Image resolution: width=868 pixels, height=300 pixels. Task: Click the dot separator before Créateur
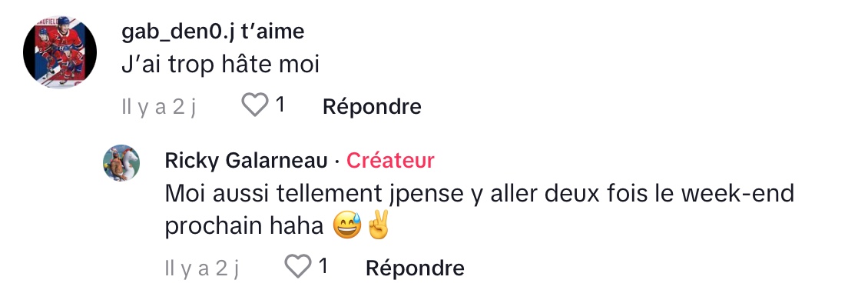point(337,162)
